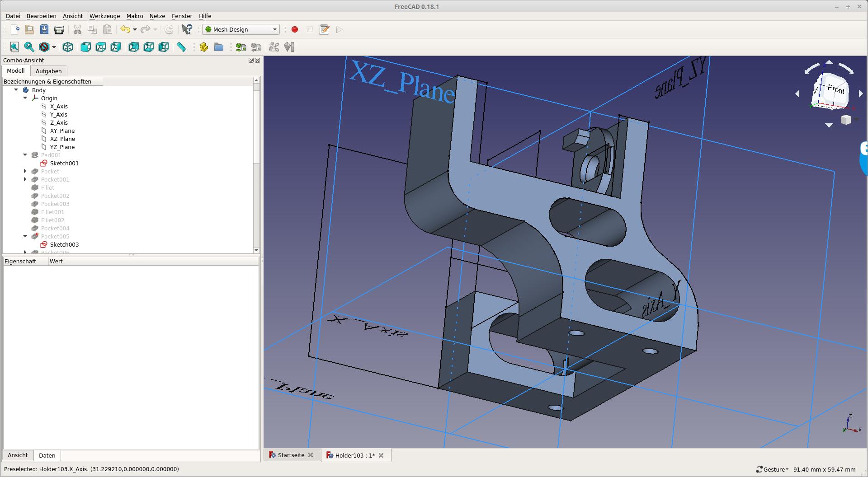Rotate view left with navigation cube arrow

tap(797, 94)
